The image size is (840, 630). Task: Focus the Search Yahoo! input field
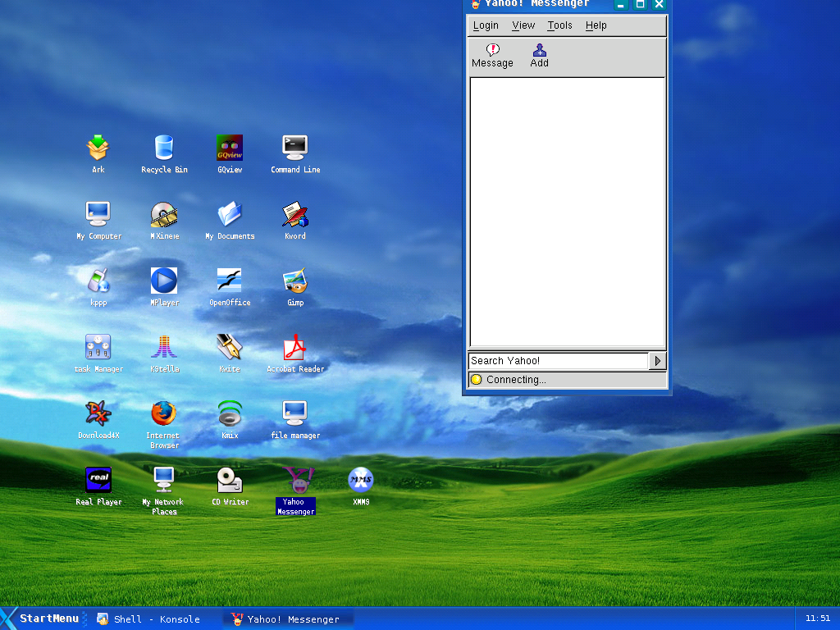(558, 361)
